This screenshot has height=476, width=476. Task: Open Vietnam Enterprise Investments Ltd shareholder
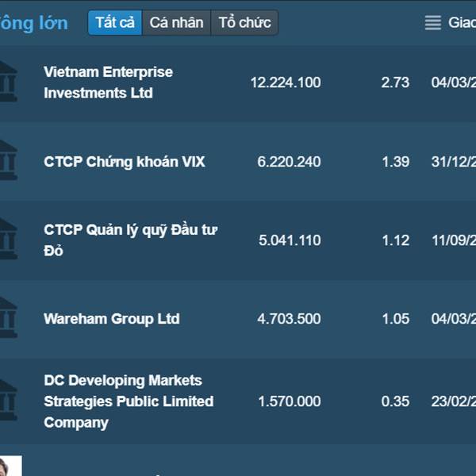[109, 83]
